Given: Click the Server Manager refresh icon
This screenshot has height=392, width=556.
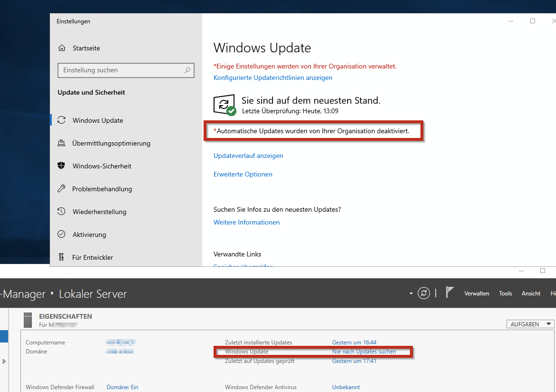Looking at the screenshot, I should point(423,294).
